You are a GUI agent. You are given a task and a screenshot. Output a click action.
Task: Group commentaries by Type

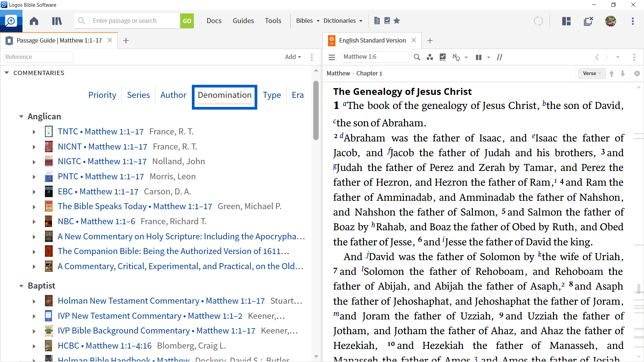point(272,95)
